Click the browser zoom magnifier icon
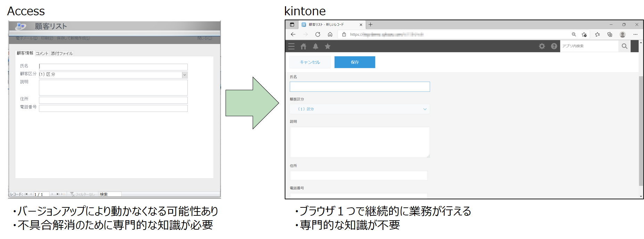 pyautogui.click(x=574, y=34)
